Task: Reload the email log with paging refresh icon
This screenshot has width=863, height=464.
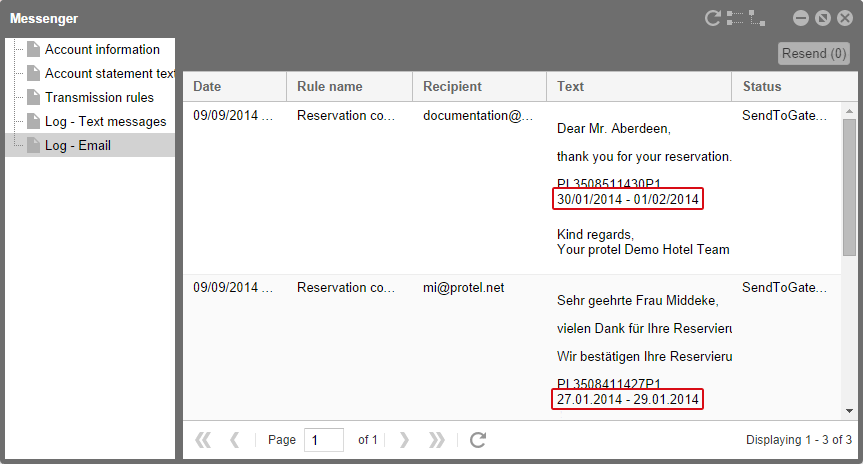Action: click(478, 440)
